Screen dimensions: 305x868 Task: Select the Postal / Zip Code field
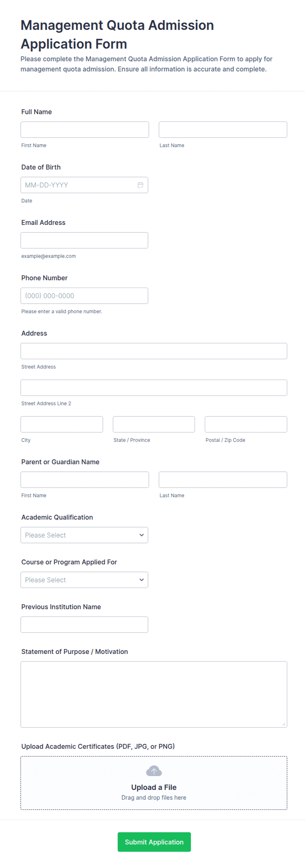pos(246,424)
